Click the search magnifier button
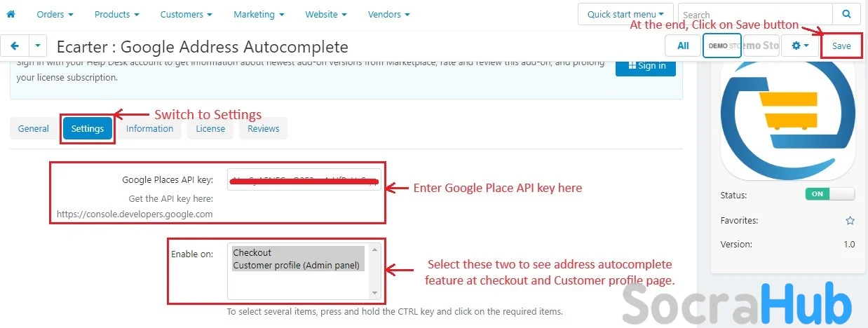Image resolution: width=868 pixels, height=328 pixels. coord(847,14)
